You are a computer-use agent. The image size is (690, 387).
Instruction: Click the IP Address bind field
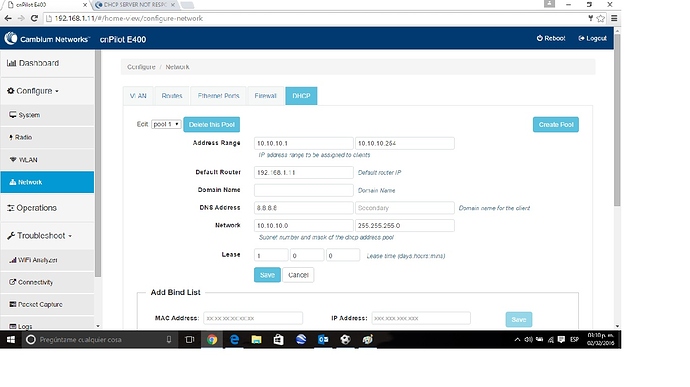click(x=421, y=318)
